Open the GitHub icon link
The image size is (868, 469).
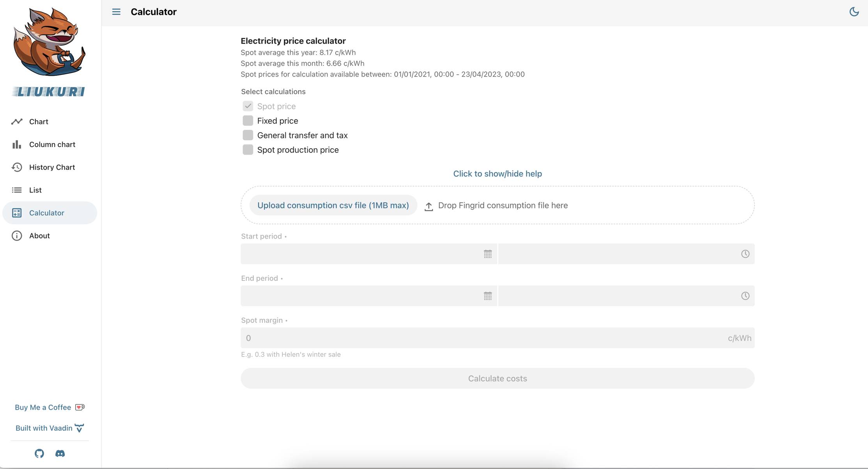click(39, 453)
